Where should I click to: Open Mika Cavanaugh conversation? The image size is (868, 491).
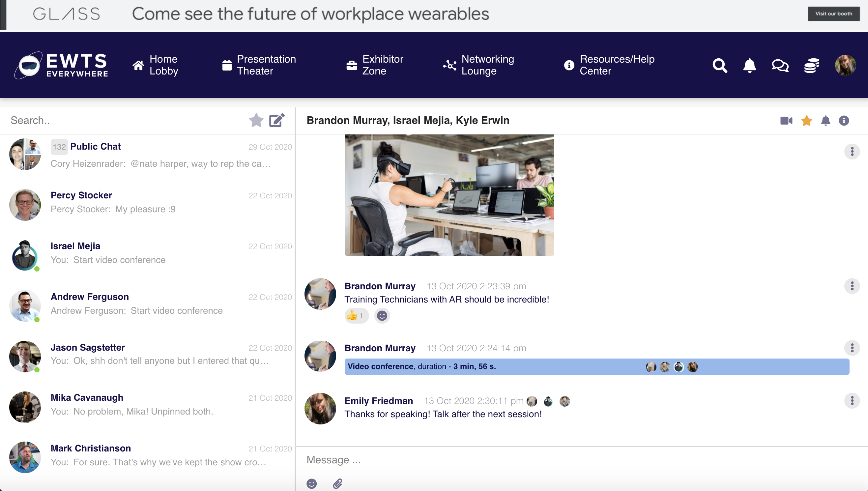(148, 407)
